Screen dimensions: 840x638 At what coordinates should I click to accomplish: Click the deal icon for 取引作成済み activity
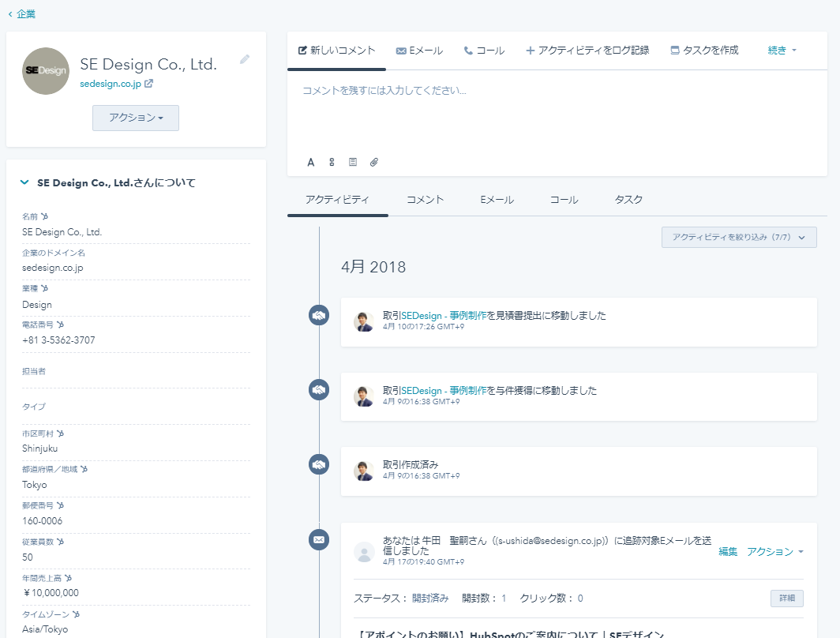(x=319, y=464)
